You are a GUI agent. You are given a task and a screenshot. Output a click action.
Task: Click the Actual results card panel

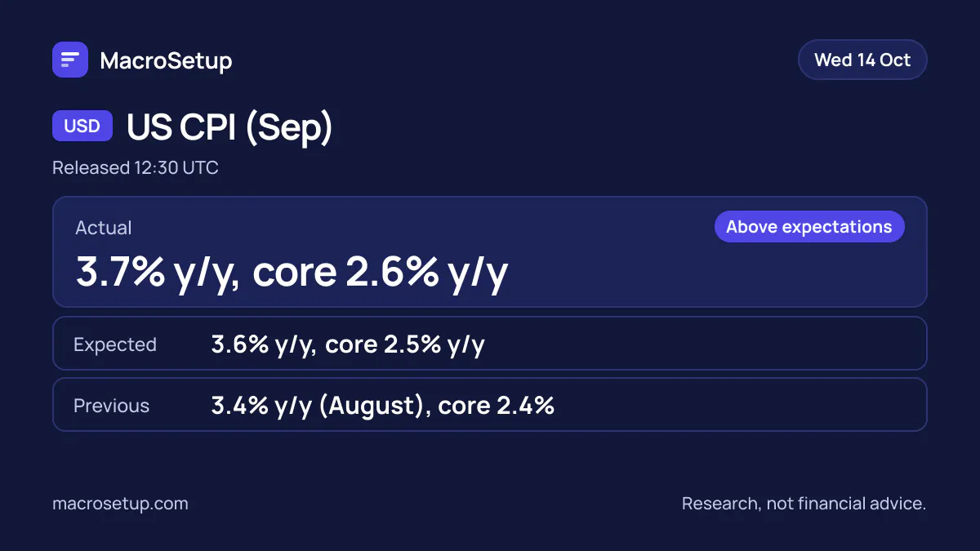[490, 251]
